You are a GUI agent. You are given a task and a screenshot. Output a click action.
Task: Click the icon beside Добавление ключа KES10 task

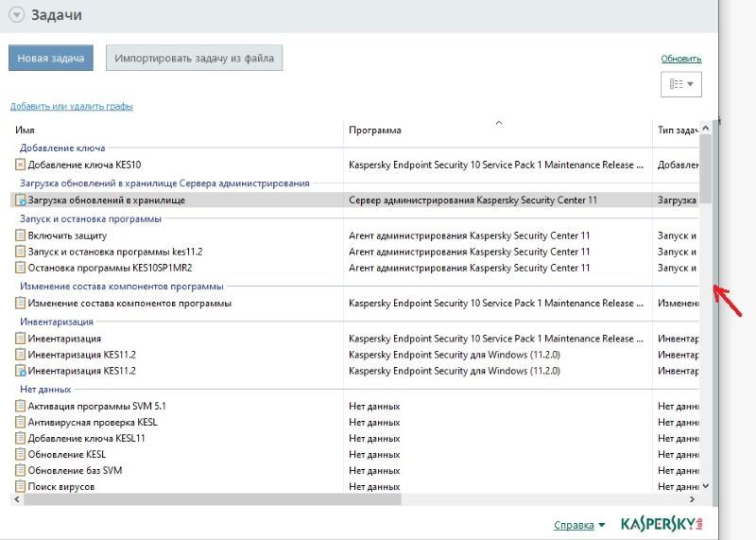tap(21, 165)
